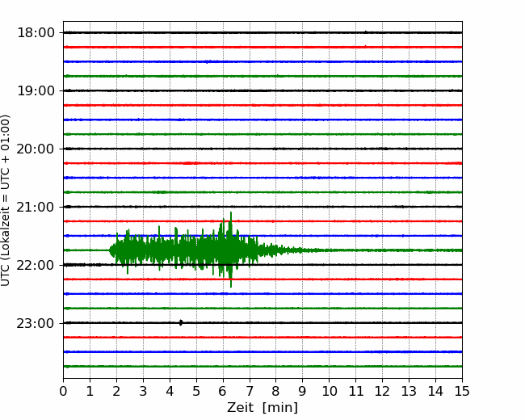Select the x-axis tick label 12

tap(382, 391)
